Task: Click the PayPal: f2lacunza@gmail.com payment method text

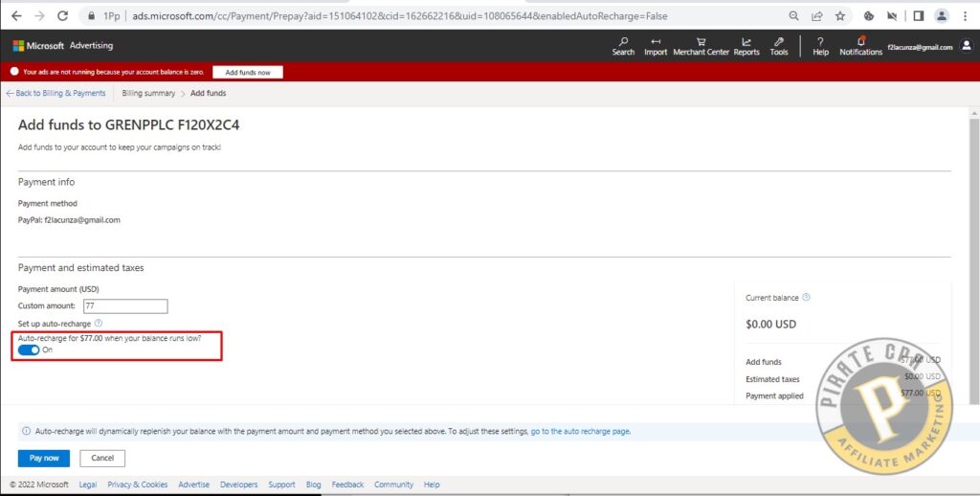Action: pyautogui.click(x=69, y=220)
